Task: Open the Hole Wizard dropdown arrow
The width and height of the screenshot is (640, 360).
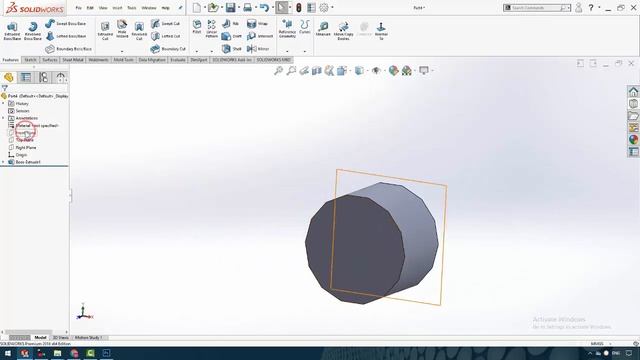Action: [122, 51]
